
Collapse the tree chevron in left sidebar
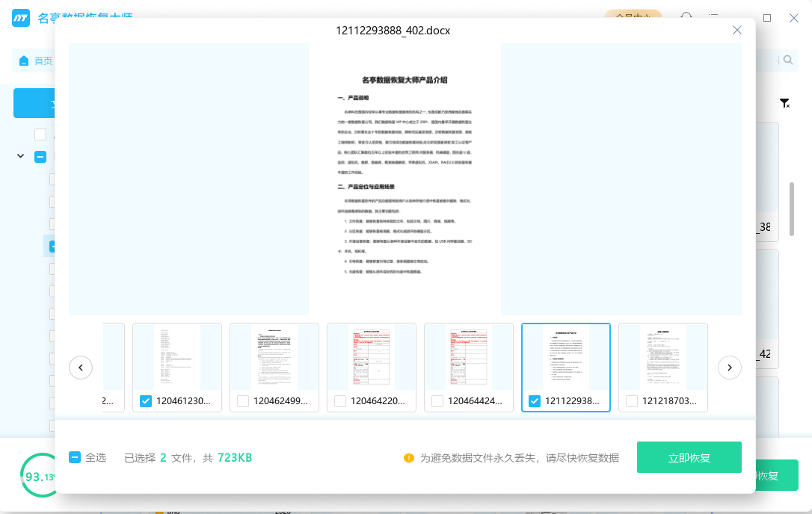pos(21,156)
